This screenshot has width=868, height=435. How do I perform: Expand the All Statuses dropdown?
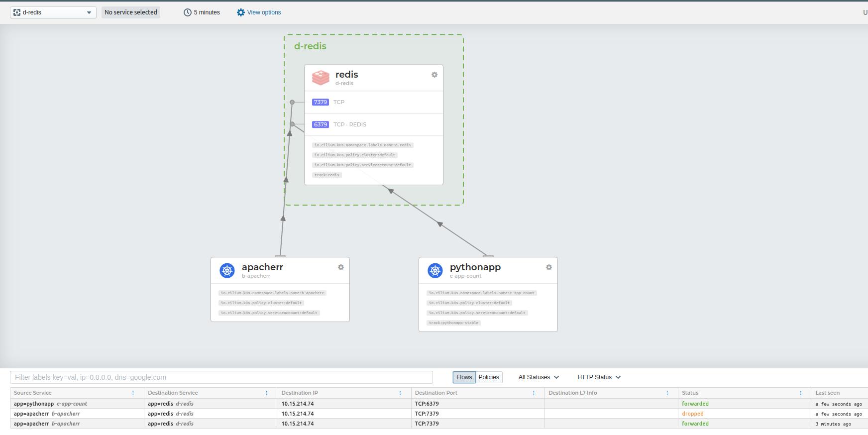(x=539, y=377)
